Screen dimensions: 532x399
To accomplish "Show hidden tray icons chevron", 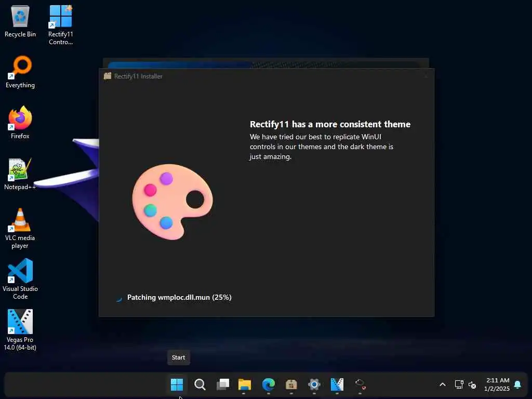I will (x=443, y=384).
